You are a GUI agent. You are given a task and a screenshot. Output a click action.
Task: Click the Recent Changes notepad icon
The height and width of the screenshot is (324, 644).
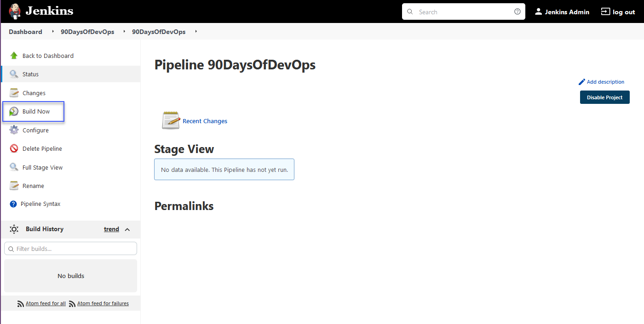pos(171,120)
